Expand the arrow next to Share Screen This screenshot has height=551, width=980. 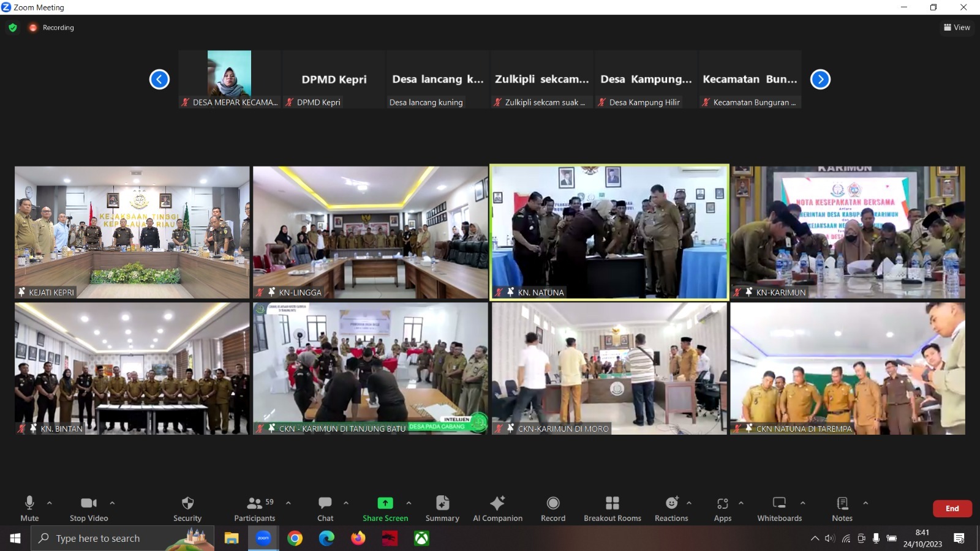(x=409, y=503)
